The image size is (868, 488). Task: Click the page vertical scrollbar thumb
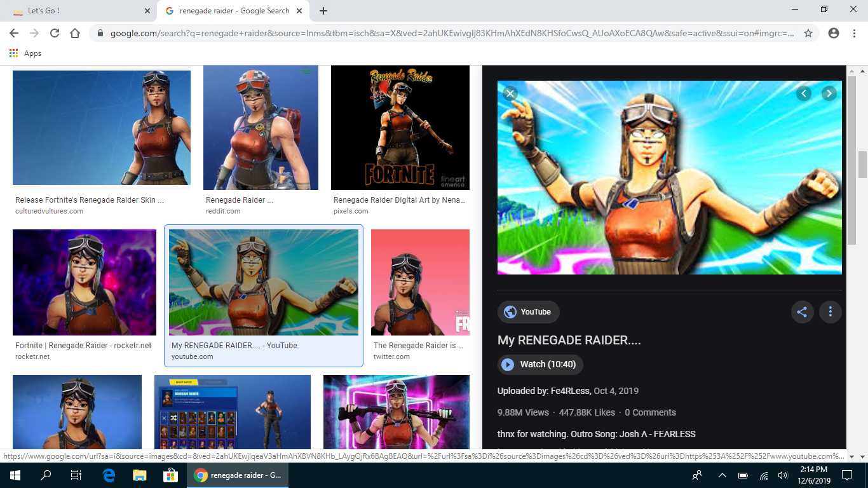click(862, 165)
